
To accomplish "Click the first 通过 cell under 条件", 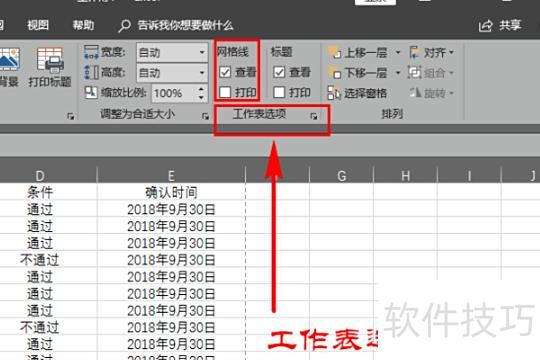I will (x=40, y=209).
